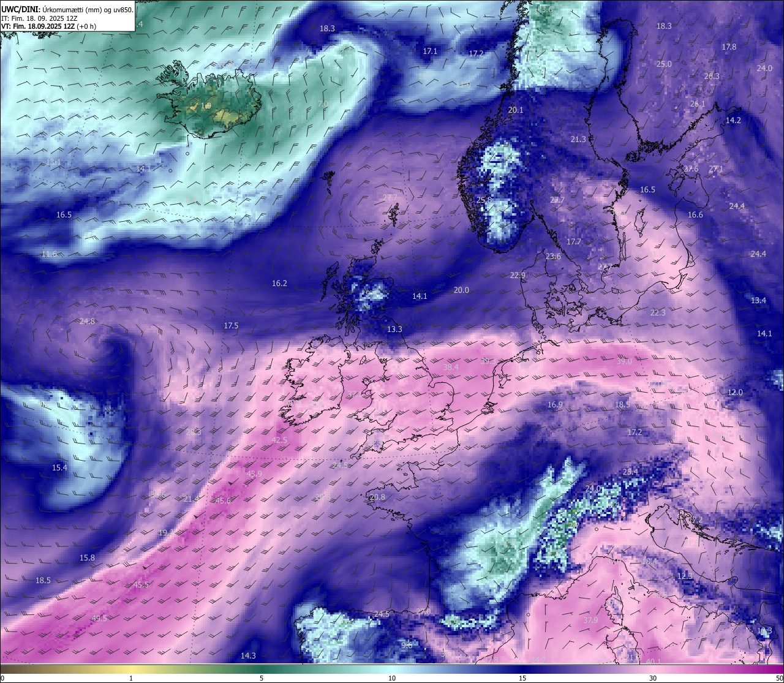Viewport: 784px width, 683px height.
Task: Click the map value 22.9
Action: (x=518, y=276)
